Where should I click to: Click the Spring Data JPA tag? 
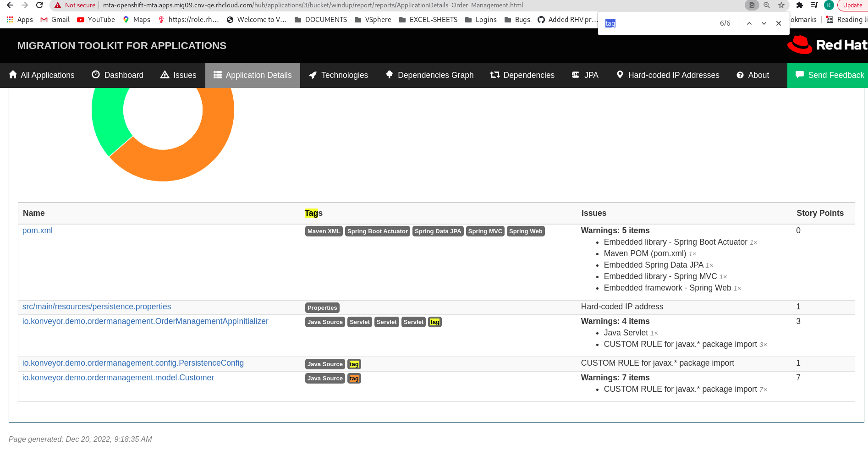click(x=438, y=231)
